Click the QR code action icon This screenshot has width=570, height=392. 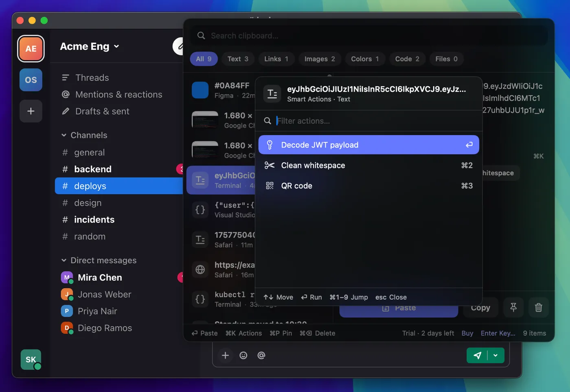(x=270, y=186)
